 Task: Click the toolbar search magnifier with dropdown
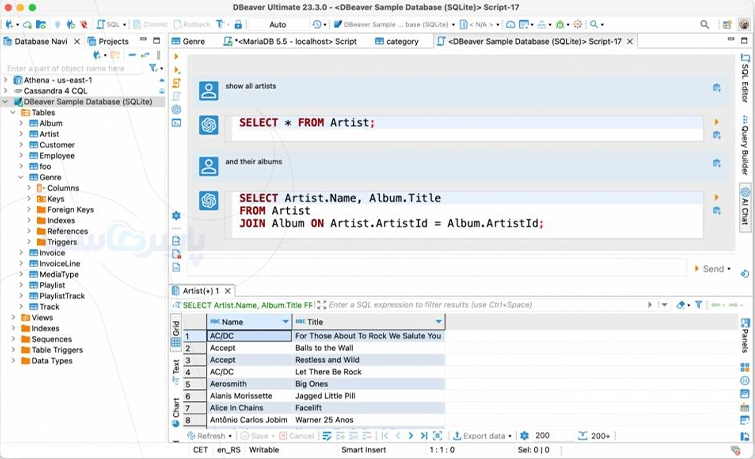594,24
